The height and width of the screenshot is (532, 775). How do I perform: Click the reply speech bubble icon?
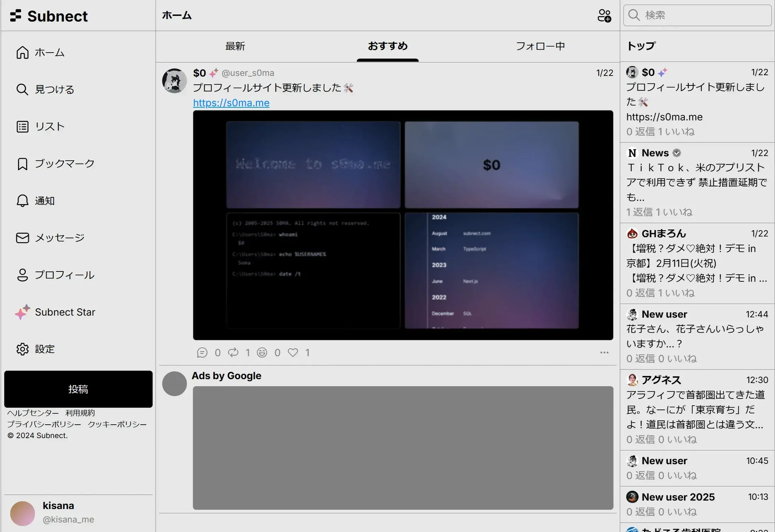click(202, 352)
